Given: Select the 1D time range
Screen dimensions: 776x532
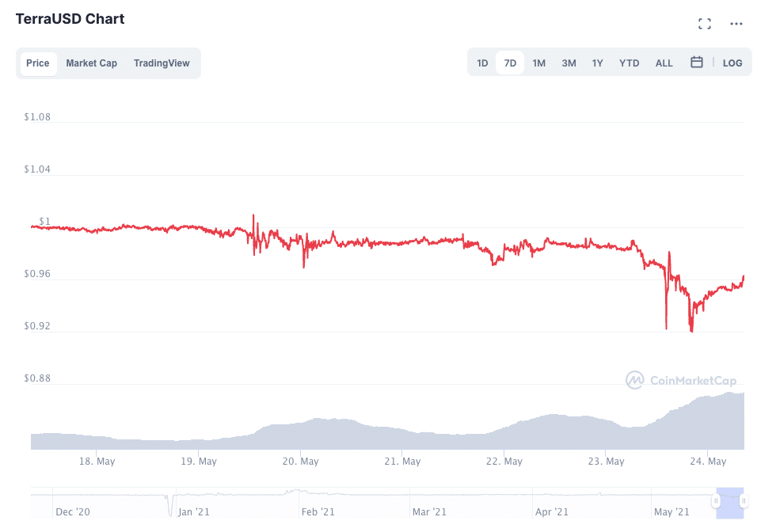Looking at the screenshot, I should point(482,63).
